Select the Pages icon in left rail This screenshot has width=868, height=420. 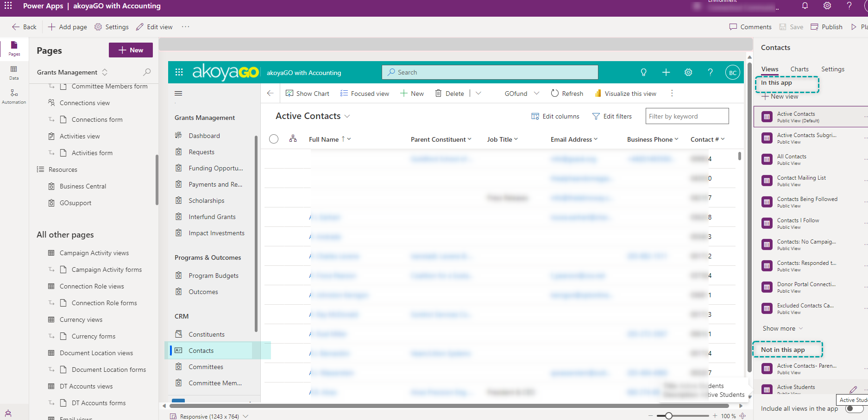point(14,49)
